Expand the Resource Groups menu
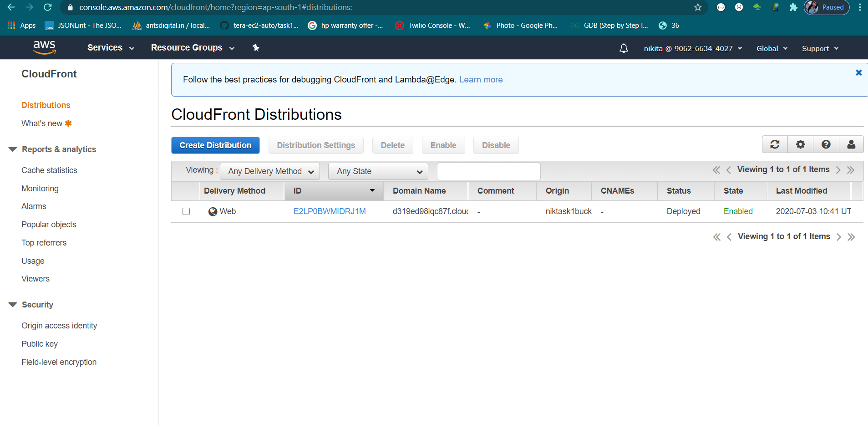The width and height of the screenshot is (868, 425). 193,47
